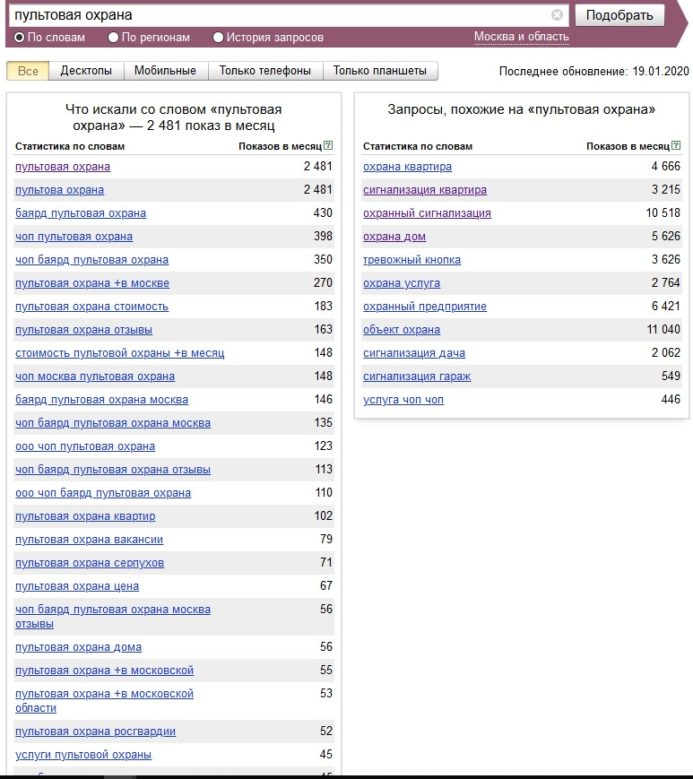Image resolution: width=693 pixels, height=779 pixels.
Task: Open 'пультовая охрана +в московской области' link
Action: (104, 701)
